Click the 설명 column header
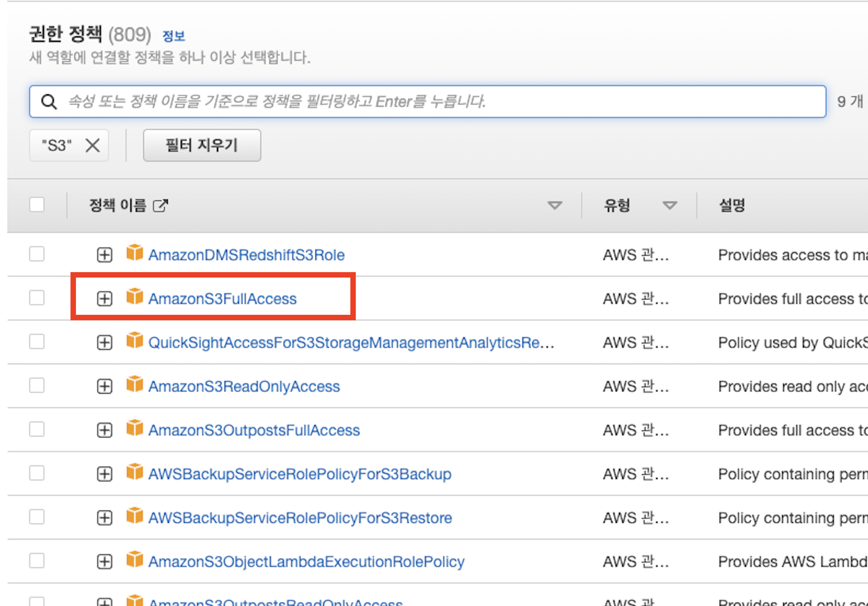This screenshot has height=606, width=868. (732, 205)
